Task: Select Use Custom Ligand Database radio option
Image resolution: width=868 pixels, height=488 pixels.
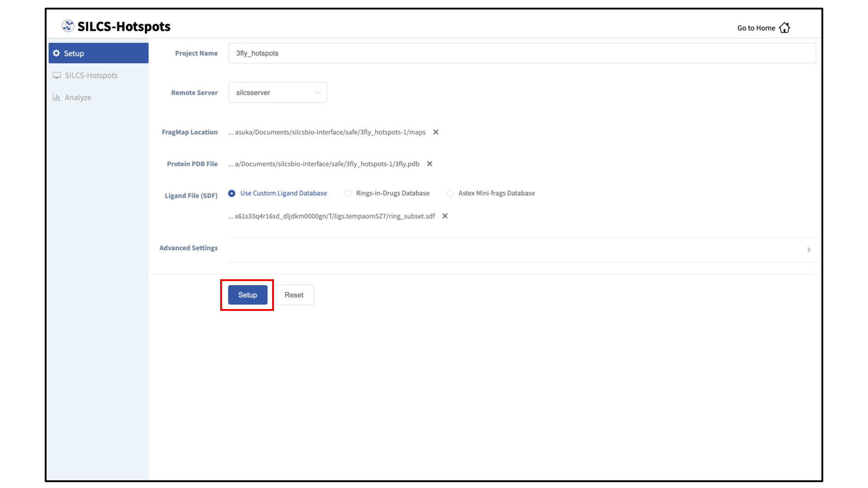Action: [x=231, y=193]
